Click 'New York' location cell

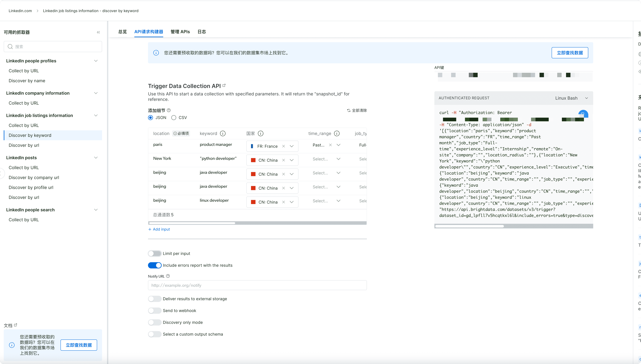[x=162, y=159]
